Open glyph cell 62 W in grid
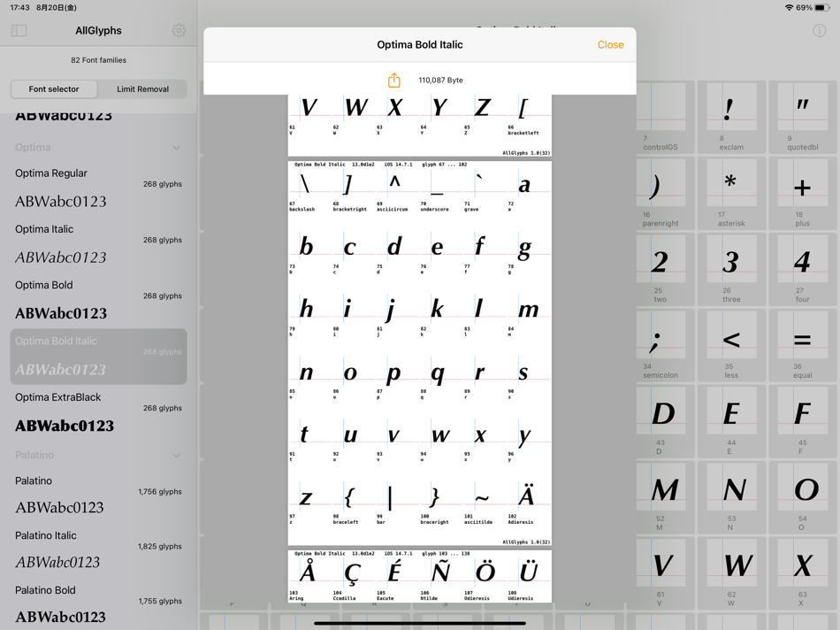Image resolution: width=840 pixels, height=630 pixels. (731, 573)
